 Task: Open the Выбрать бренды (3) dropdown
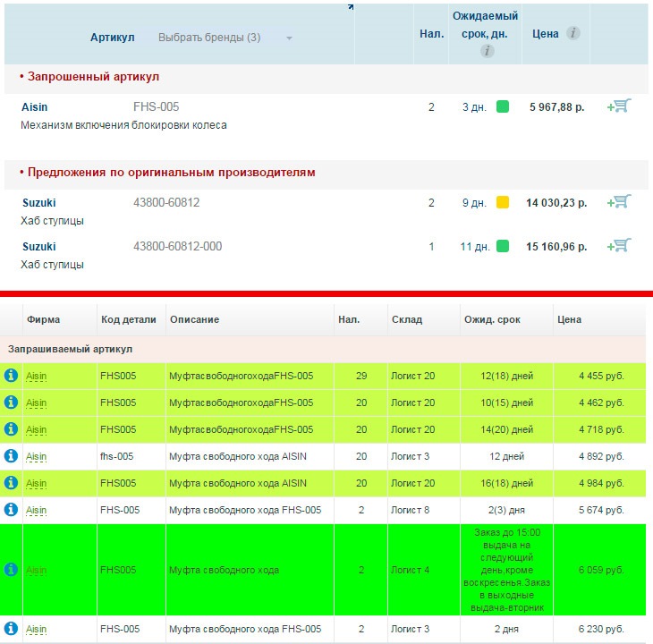225,38
